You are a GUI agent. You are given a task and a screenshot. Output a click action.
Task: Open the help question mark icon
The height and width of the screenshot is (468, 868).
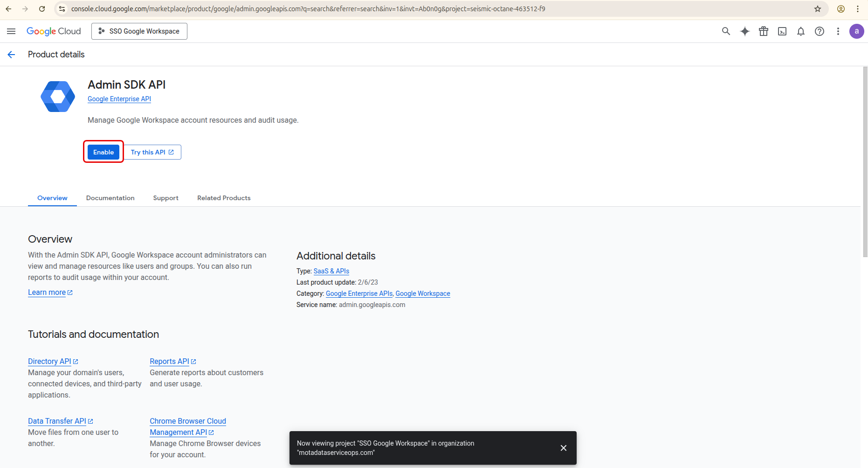[x=820, y=31]
